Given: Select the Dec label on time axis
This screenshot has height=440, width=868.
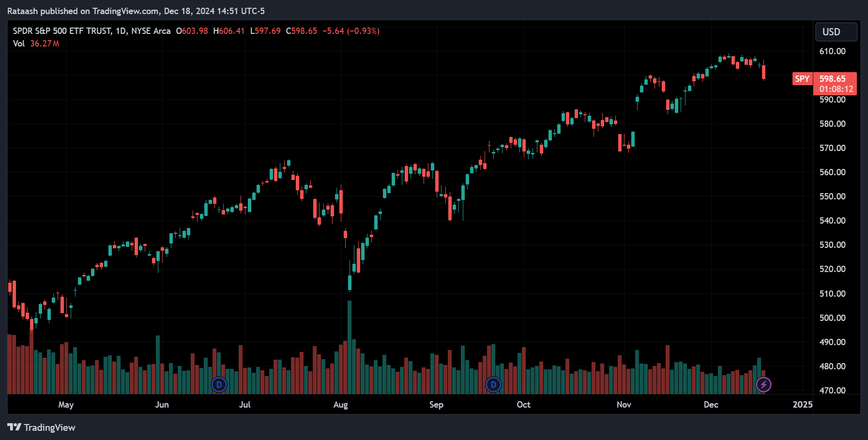Looking at the screenshot, I should [x=711, y=405].
